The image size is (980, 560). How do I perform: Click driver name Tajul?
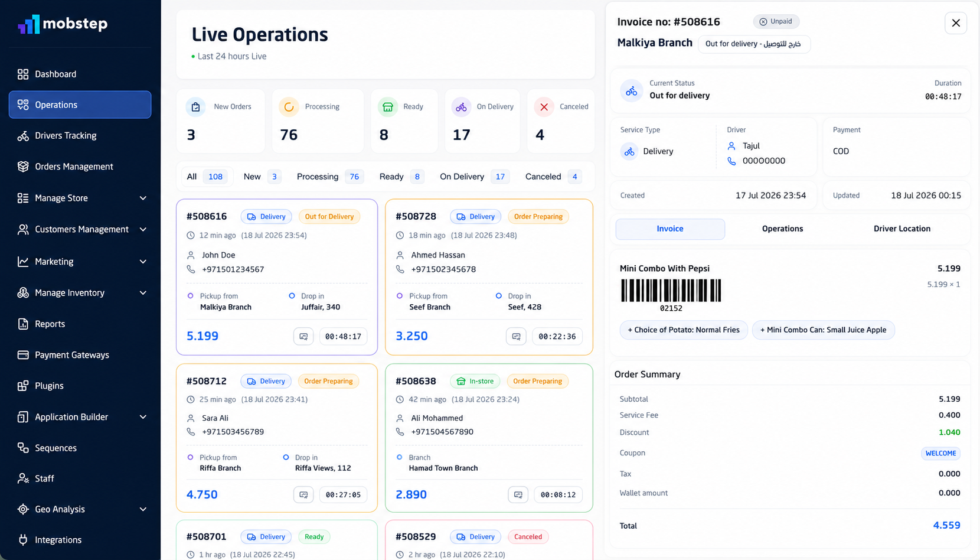click(751, 146)
